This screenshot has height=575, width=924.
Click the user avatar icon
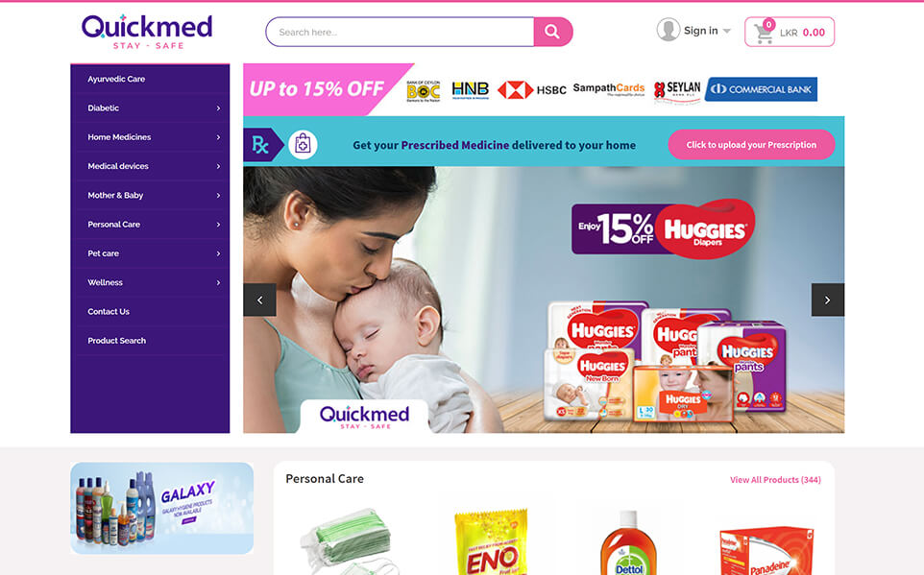[669, 30]
